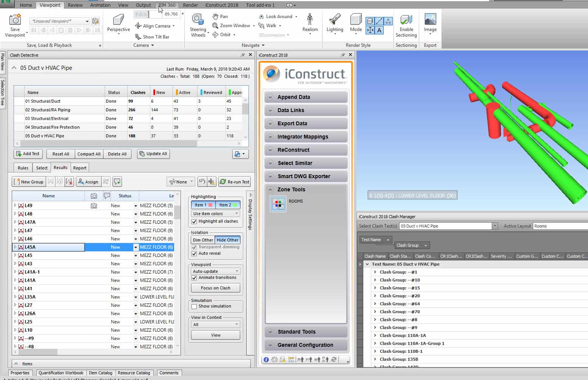The height and width of the screenshot is (380, 588).
Task: Expand Clash Group --#10
Action: (x=375, y=280)
